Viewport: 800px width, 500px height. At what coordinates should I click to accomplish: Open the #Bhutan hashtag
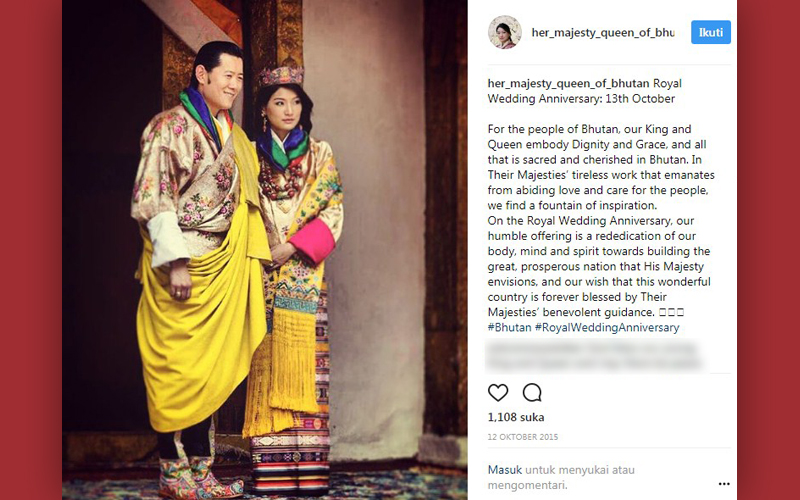509,328
